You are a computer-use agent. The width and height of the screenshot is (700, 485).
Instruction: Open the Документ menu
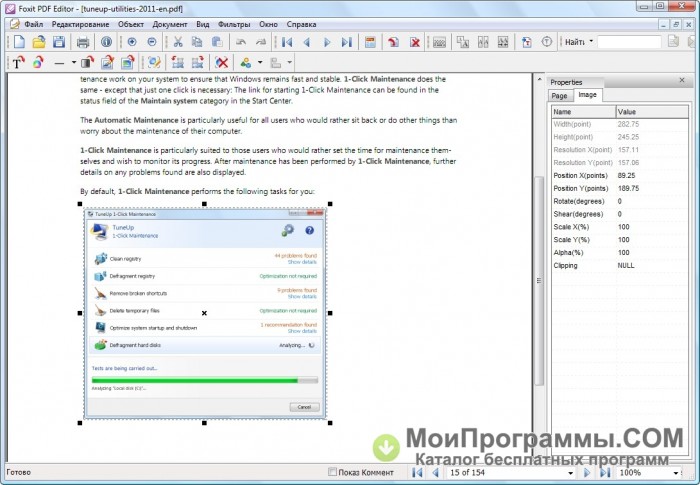coord(170,24)
